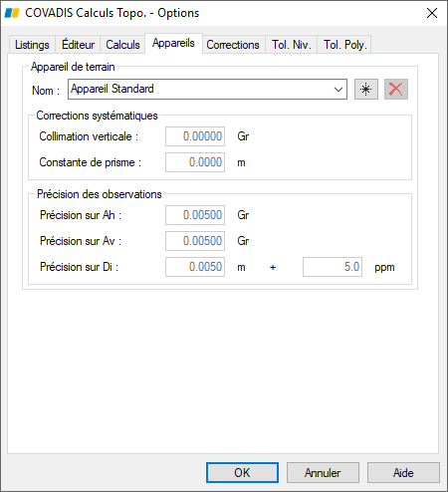This screenshot has width=448, height=492.
Task: Go to the Calculs tab
Action: [122, 45]
